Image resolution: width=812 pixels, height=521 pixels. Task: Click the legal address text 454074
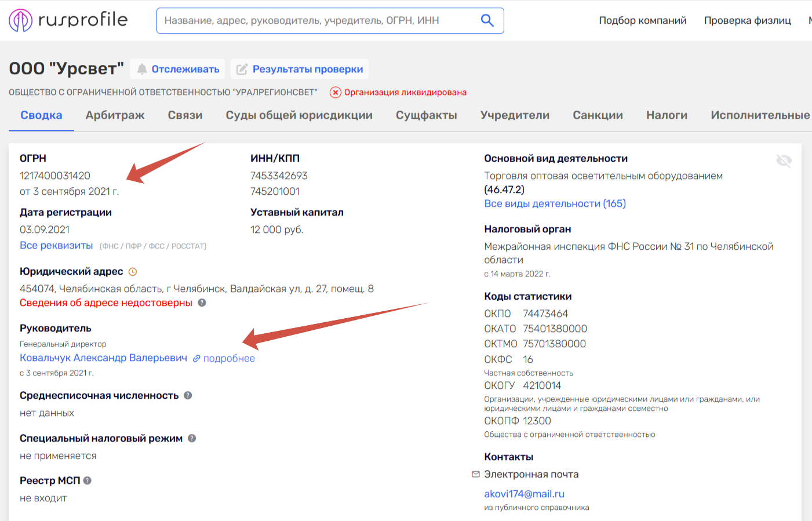click(197, 289)
